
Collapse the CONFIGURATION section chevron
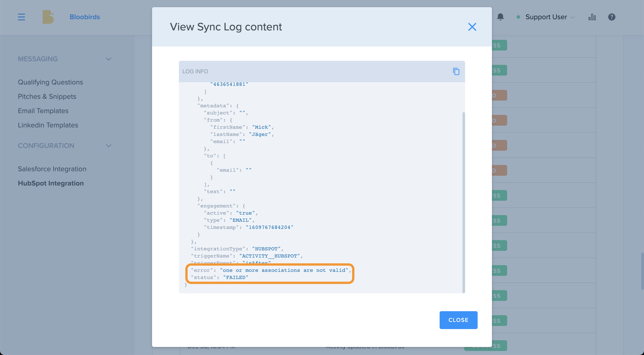point(108,146)
